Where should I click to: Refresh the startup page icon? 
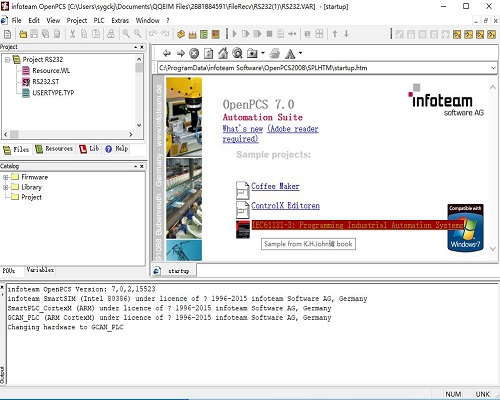tap(209, 53)
